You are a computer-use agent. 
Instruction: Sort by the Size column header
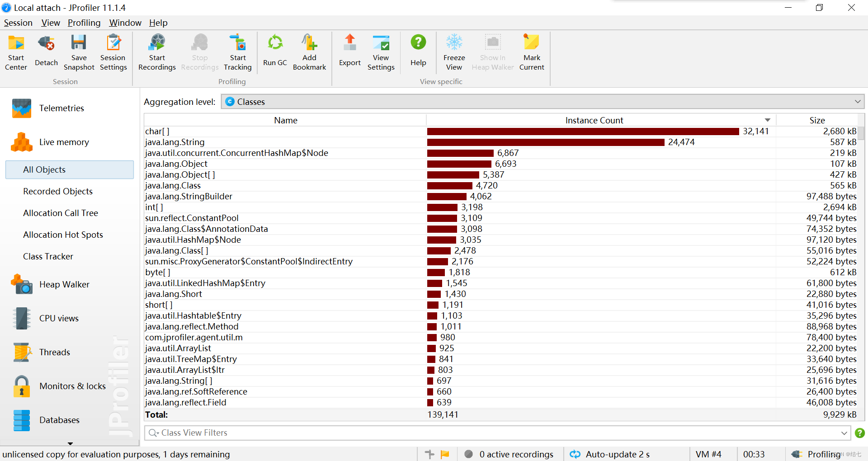[817, 120]
